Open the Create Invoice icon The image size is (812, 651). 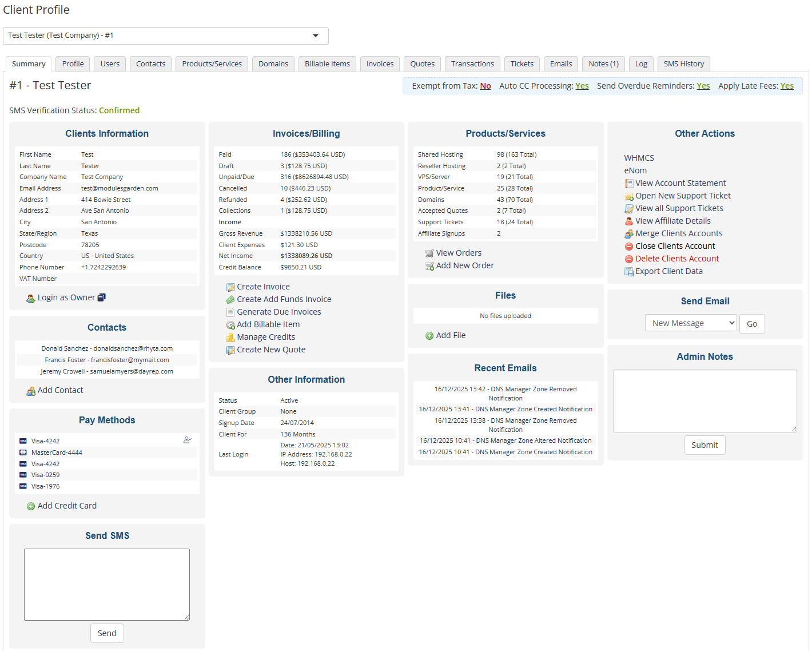[230, 286]
